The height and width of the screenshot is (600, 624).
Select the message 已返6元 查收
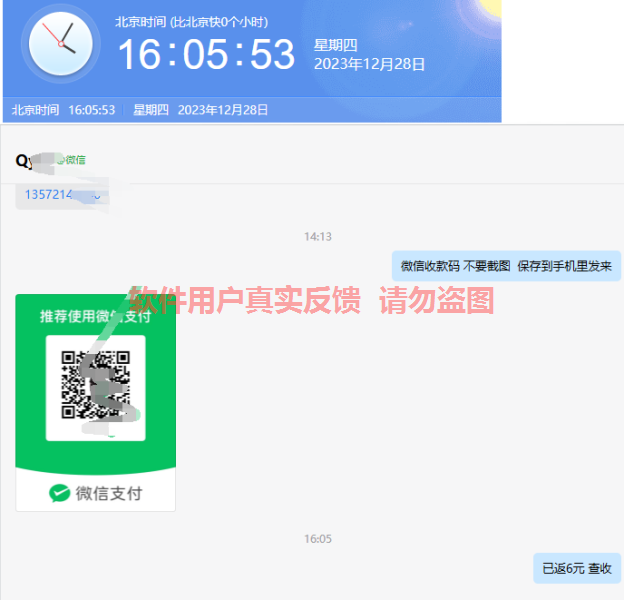point(577,568)
